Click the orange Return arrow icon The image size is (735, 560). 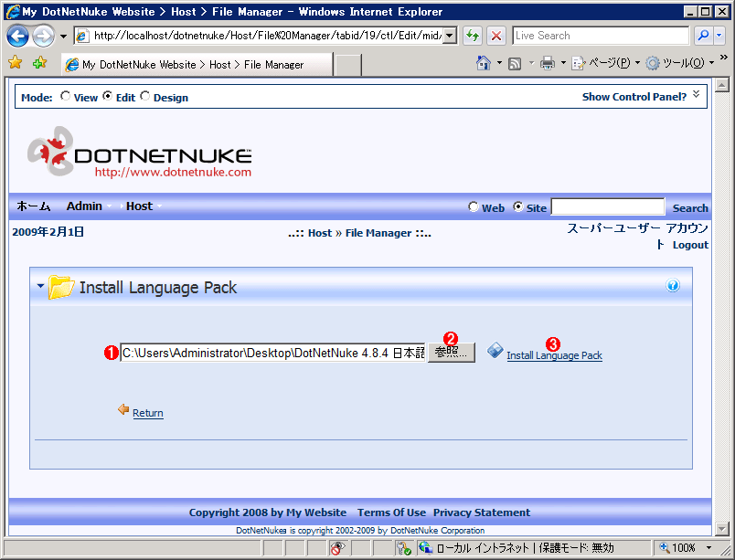123,409
